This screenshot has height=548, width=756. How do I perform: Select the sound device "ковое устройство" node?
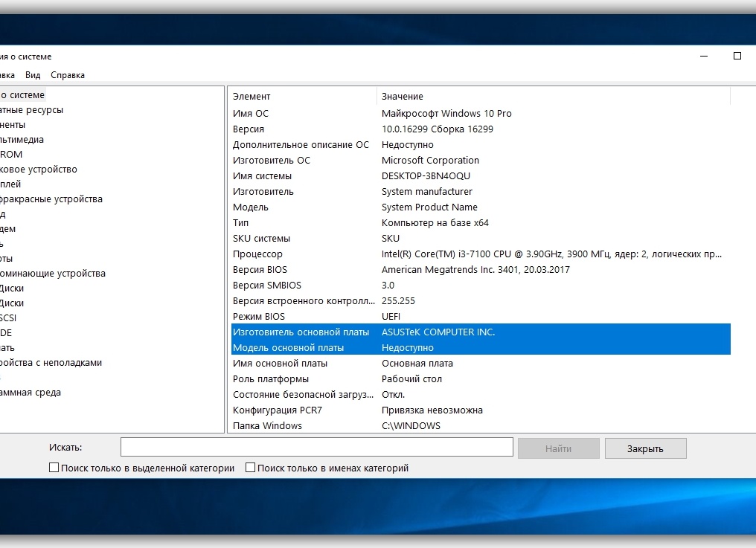tap(39, 170)
